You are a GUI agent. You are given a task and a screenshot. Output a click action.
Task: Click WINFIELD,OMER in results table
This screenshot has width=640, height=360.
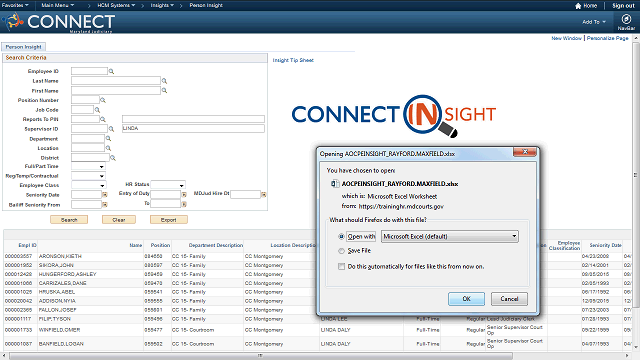point(59,330)
